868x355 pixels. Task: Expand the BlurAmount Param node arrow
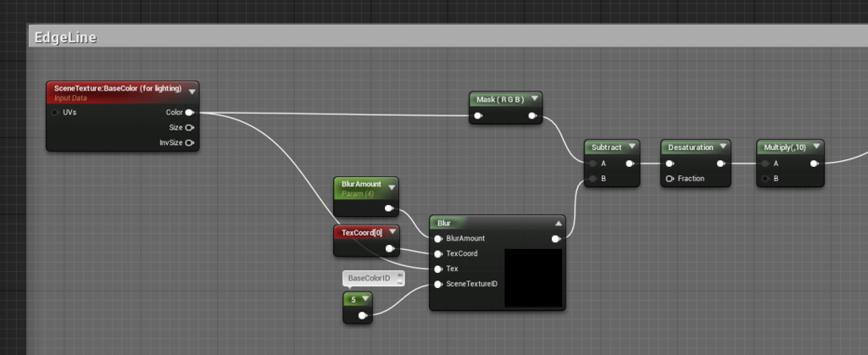[392, 187]
